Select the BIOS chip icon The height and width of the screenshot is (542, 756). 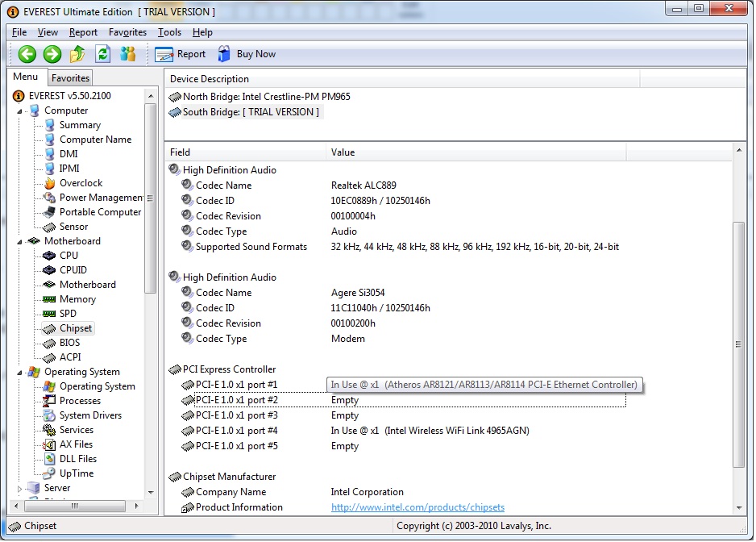[x=49, y=343]
